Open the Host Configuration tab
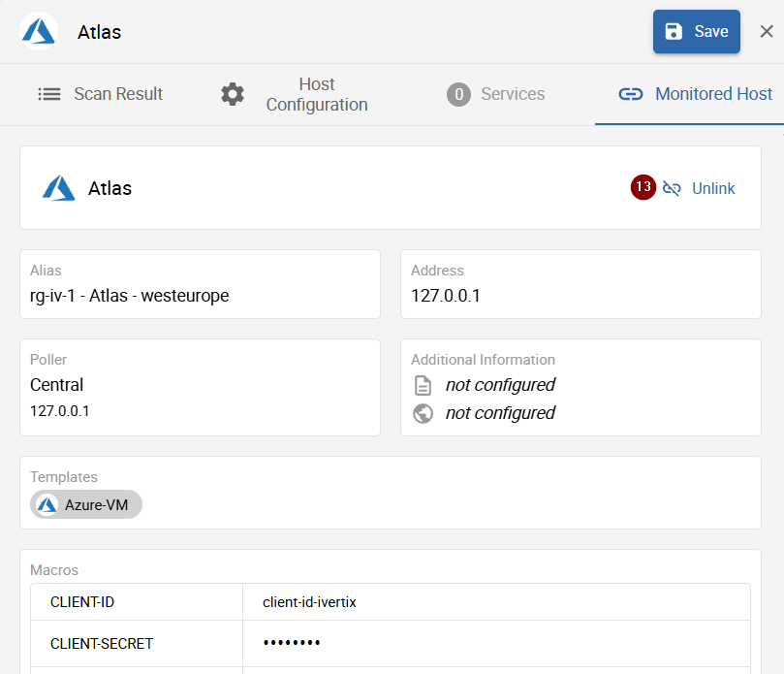 coord(295,94)
